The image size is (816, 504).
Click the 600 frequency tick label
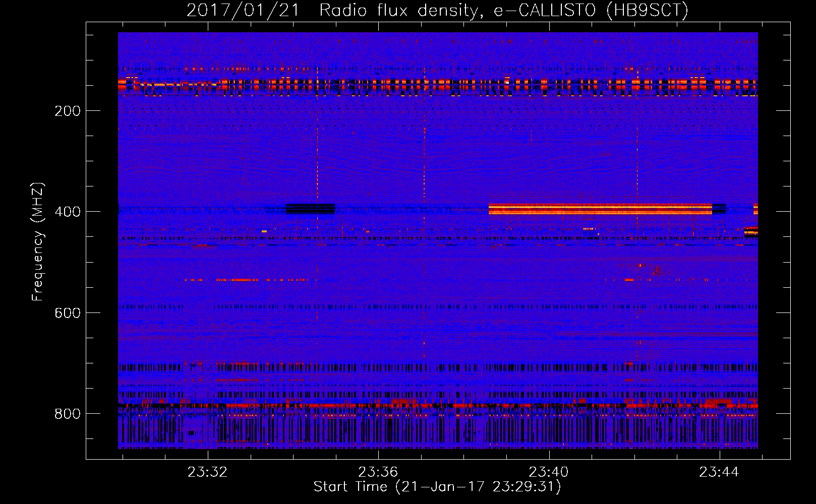[x=68, y=313]
